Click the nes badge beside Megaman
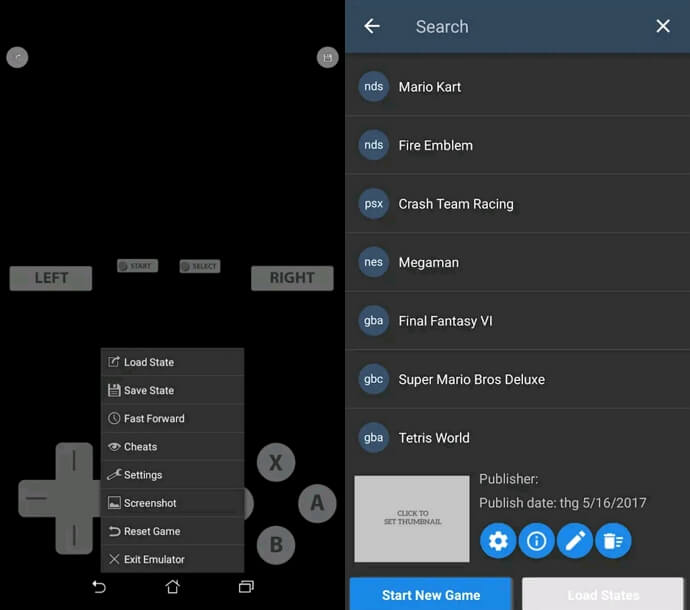The width and height of the screenshot is (690, 610). click(374, 262)
